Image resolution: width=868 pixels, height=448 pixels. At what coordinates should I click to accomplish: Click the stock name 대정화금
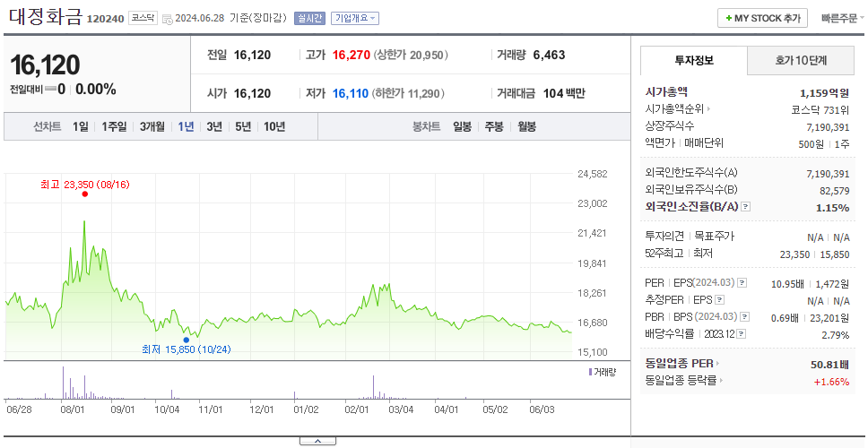(46, 16)
